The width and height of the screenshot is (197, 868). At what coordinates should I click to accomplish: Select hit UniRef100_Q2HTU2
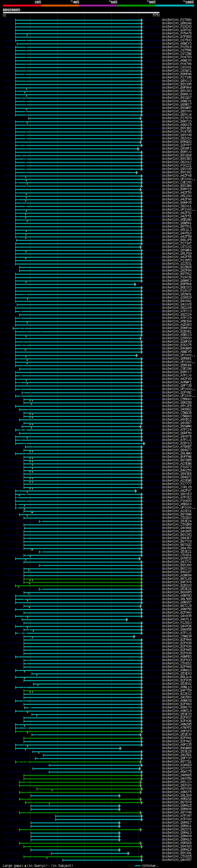point(177,30)
